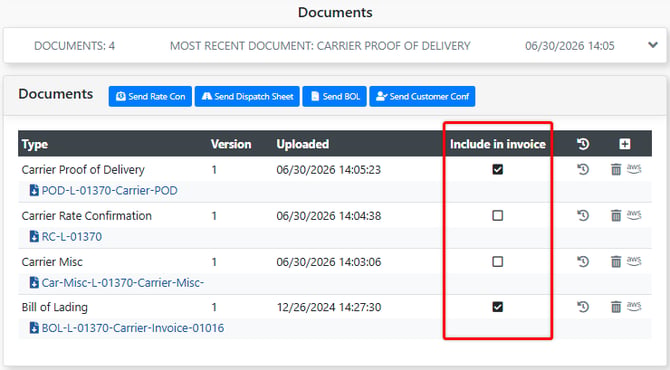Viewport: 670px width, 370px height.
Task: Click the AWS icon for Carrier Proof of Delivery
Action: (x=634, y=169)
